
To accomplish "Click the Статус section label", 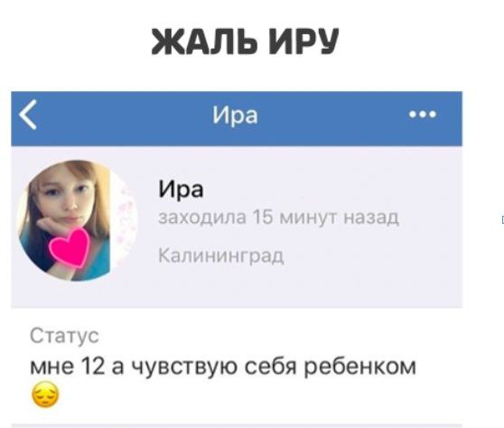I will click(64, 336).
